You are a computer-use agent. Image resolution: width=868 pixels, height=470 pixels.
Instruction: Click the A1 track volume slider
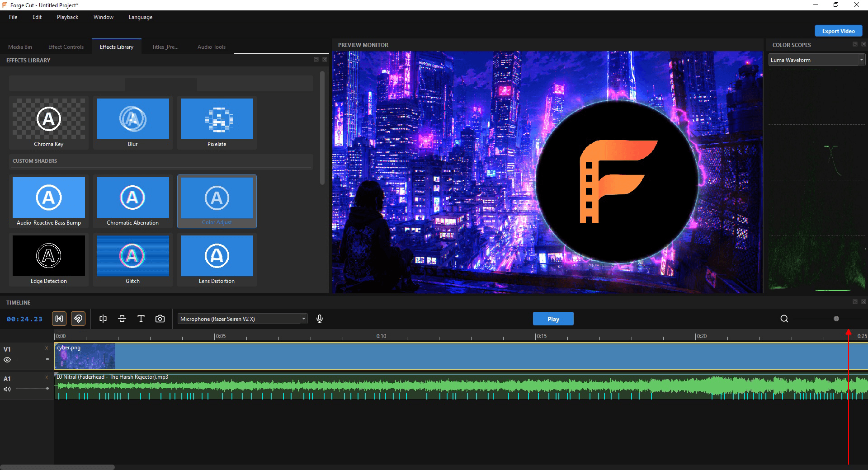coord(32,389)
